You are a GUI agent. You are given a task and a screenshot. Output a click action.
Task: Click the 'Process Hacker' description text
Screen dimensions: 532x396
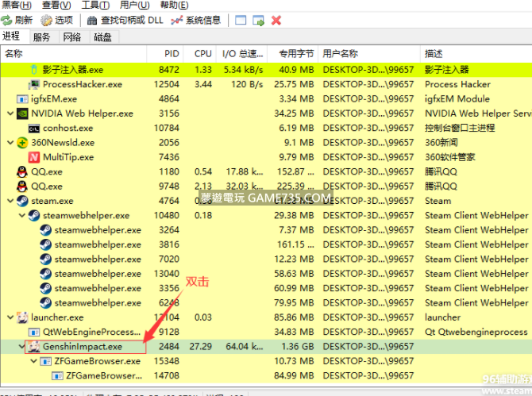pyautogui.click(x=457, y=84)
